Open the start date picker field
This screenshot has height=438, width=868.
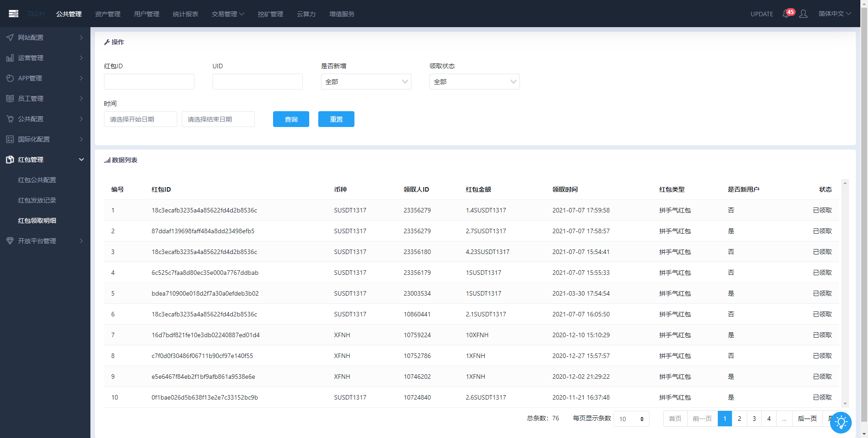click(141, 119)
